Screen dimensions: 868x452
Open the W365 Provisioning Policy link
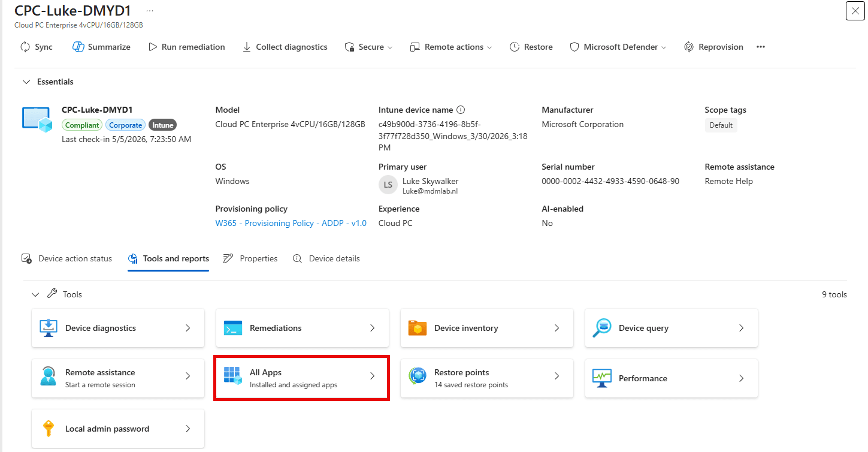(x=291, y=223)
